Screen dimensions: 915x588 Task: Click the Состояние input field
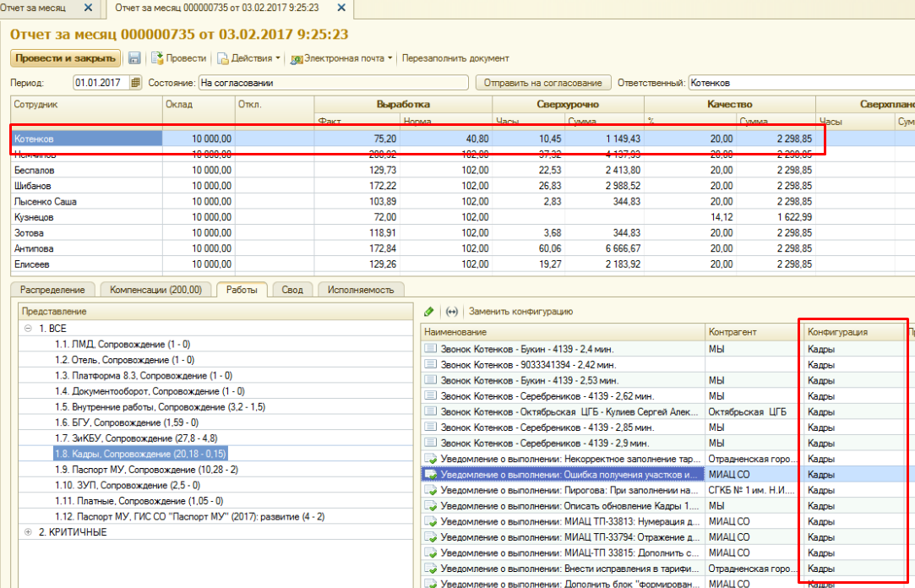332,83
